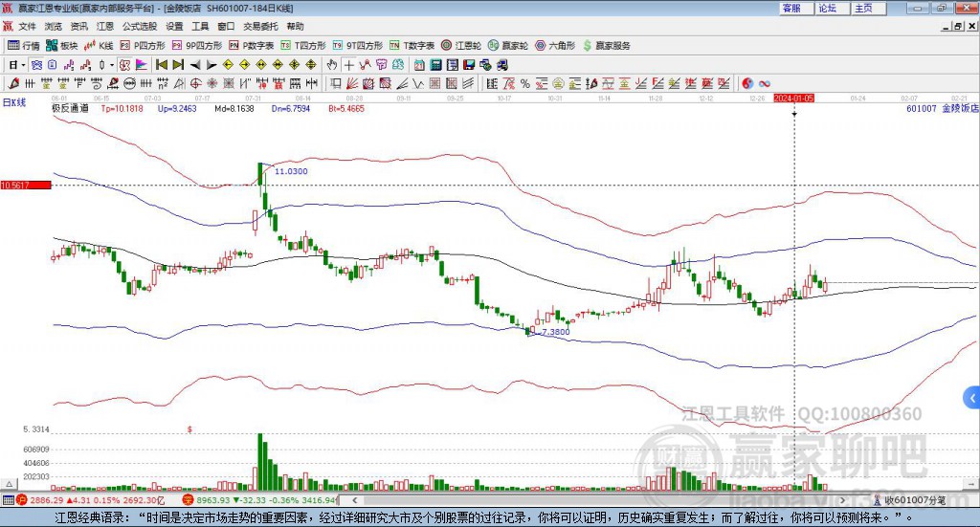The width and height of the screenshot is (980, 527).
Task: Open the 交易委托 menu
Action: pos(260,26)
